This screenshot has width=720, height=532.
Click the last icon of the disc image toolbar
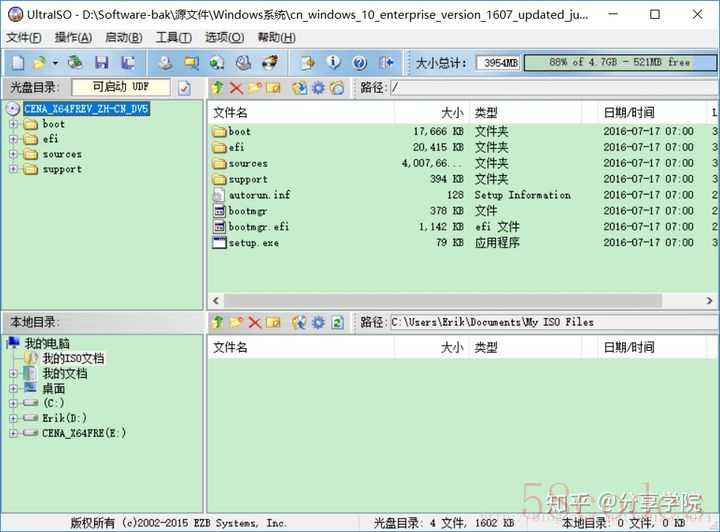[337, 87]
